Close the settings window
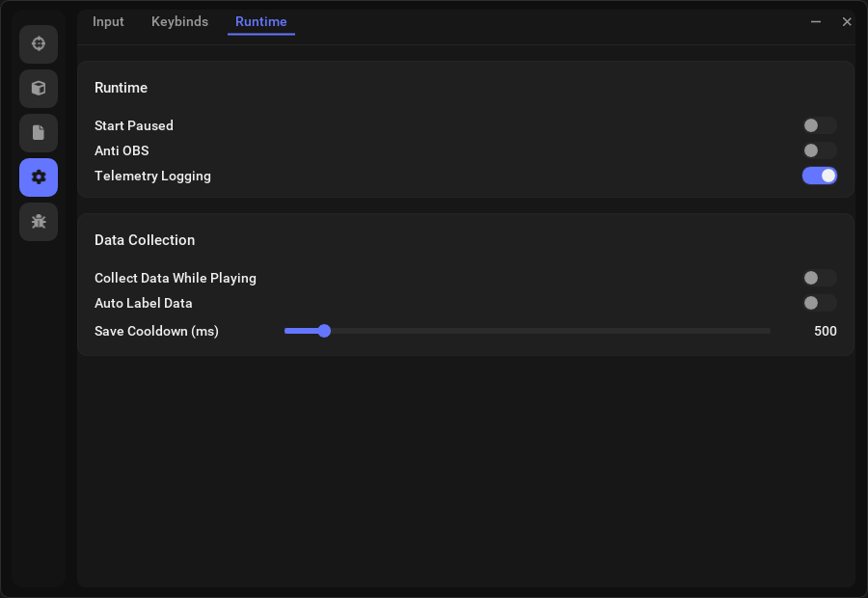This screenshot has width=868, height=598. pyautogui.click(x=847, y=21)
